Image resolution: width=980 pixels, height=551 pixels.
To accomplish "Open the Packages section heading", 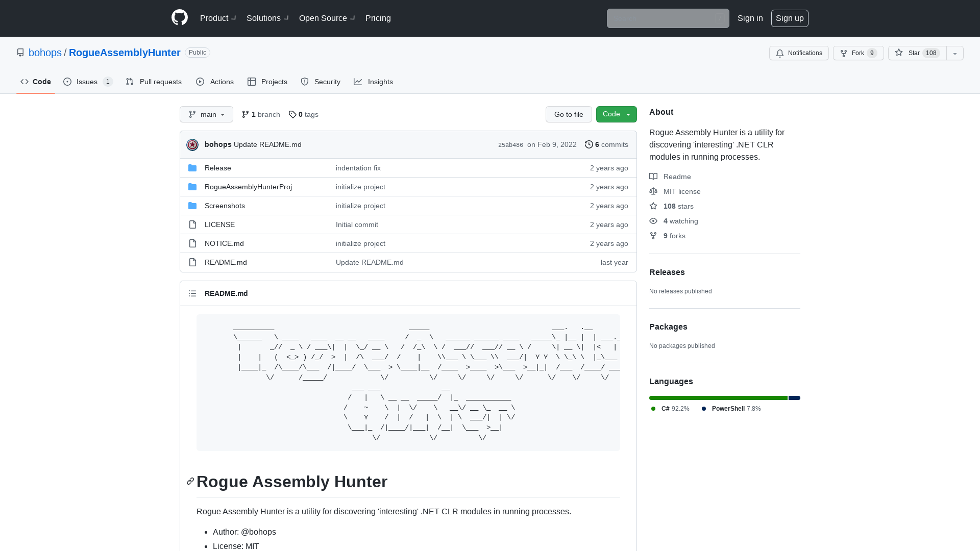I will point(668,327).
